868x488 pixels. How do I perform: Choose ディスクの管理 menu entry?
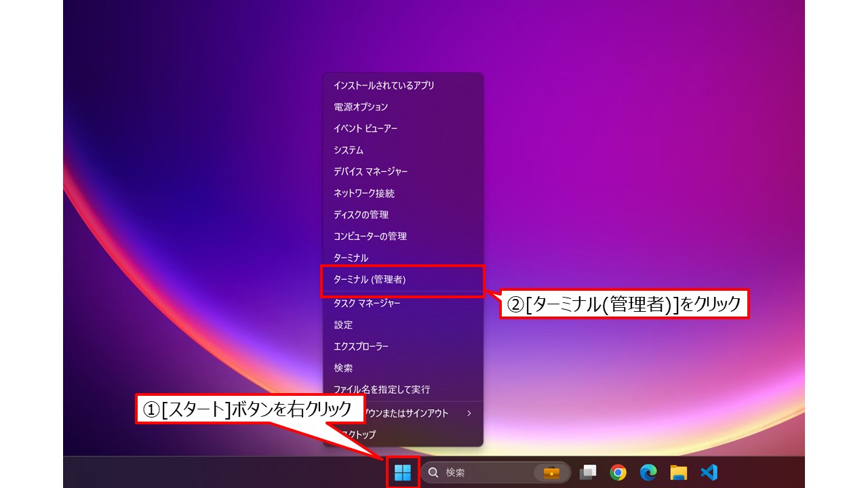point(403,215)
